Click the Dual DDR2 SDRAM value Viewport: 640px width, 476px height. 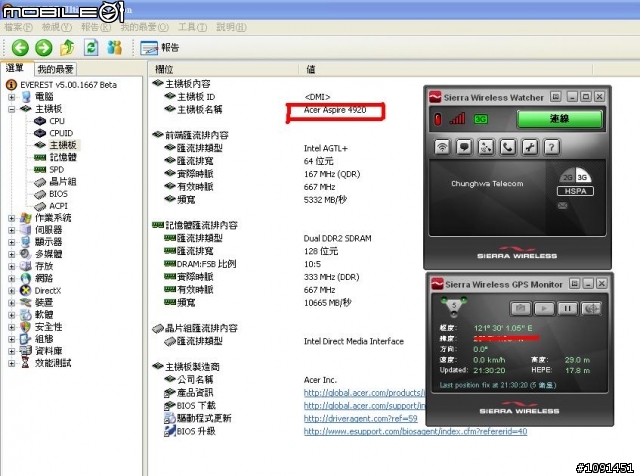(337, 238)
